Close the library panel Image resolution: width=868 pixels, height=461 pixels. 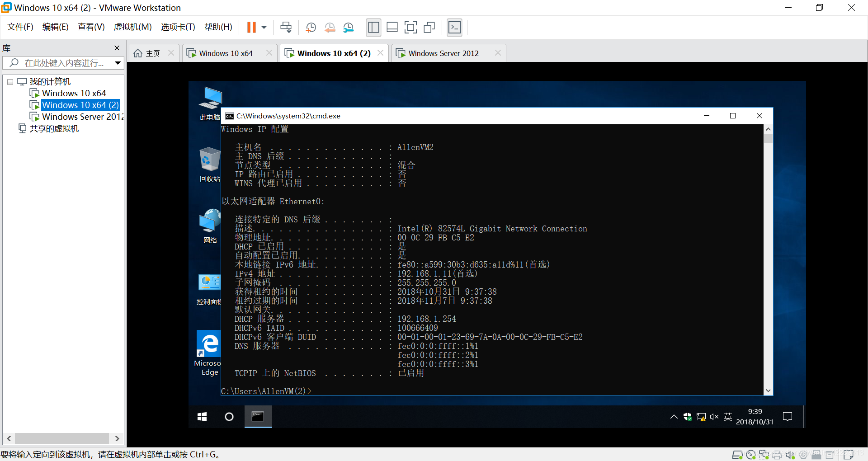pyautogui.click(x=117, y=48)
